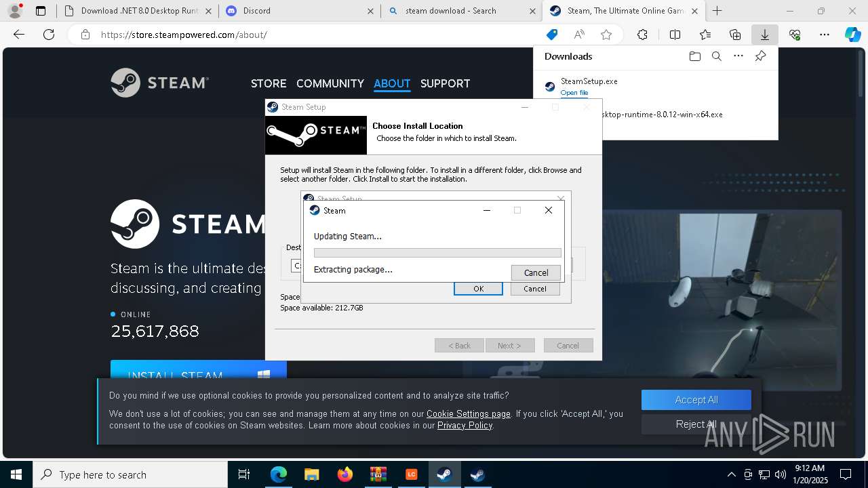Click the browser address bar URL
868x488 pixels.
click(x=184, y=35)
